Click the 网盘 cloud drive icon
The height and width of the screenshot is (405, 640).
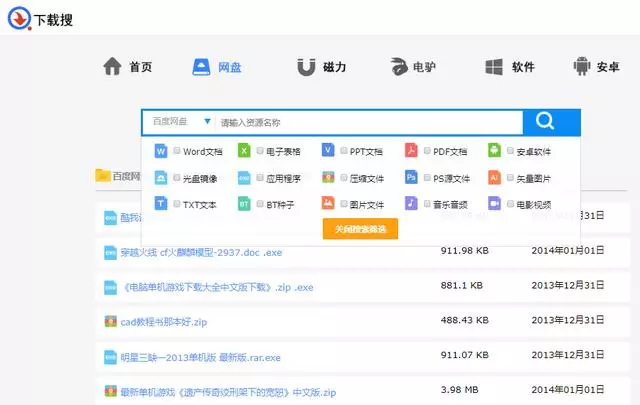[x=201, y=67]
